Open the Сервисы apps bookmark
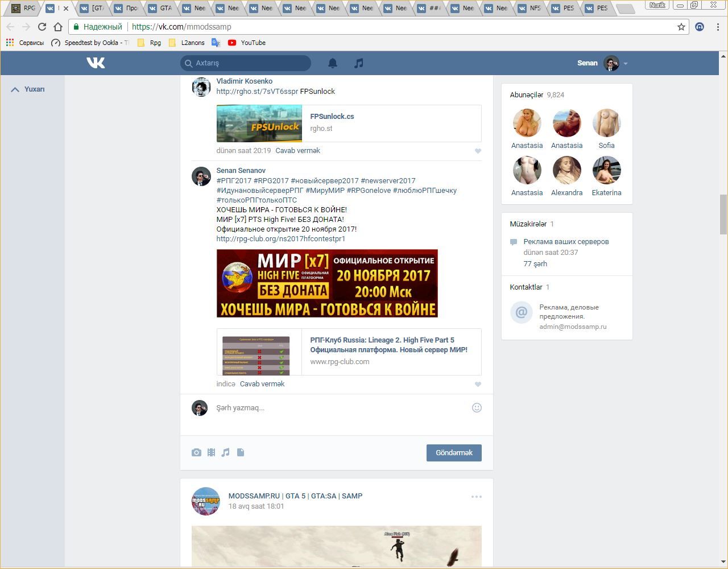Image resolution: width=728 pixels, height=569 pixels. 24,43
